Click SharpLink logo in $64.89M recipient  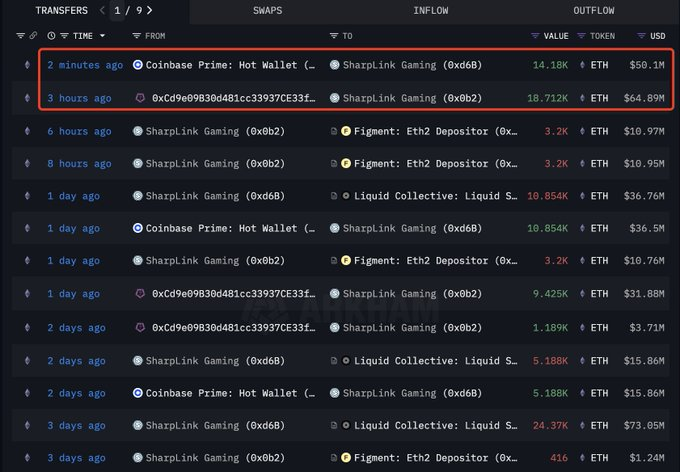point(334,98)
